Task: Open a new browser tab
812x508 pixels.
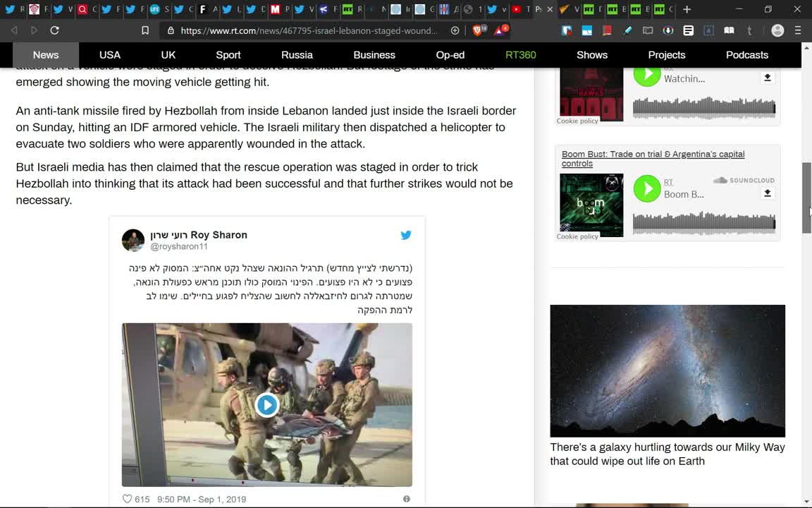Action: click(x=687, y=9)
